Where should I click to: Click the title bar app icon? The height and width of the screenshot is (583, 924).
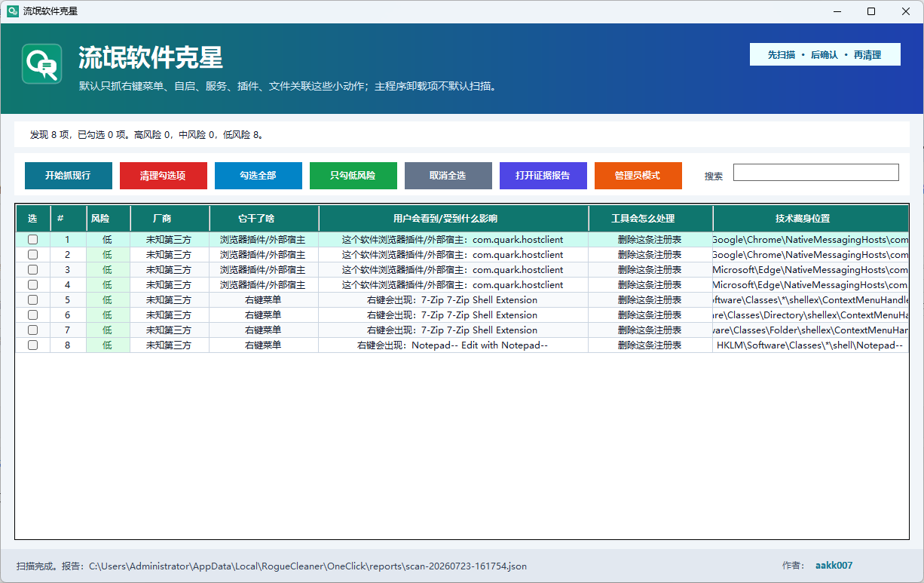13,11
